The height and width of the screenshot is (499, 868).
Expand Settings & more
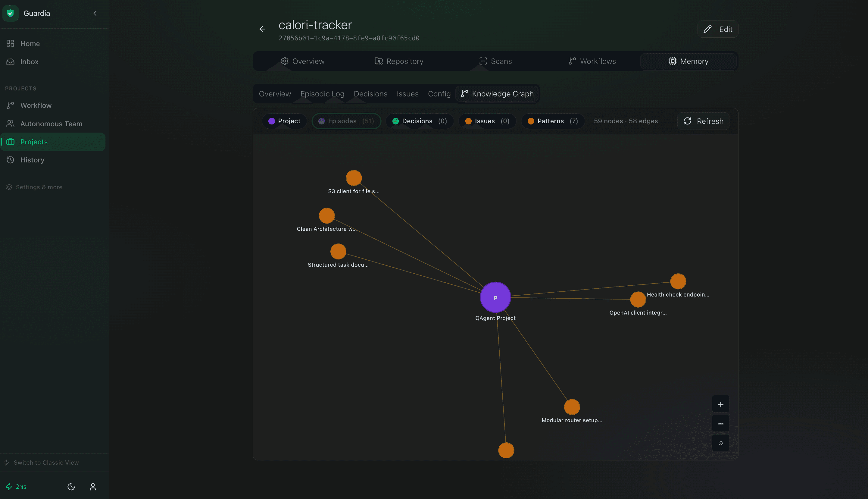34,187
